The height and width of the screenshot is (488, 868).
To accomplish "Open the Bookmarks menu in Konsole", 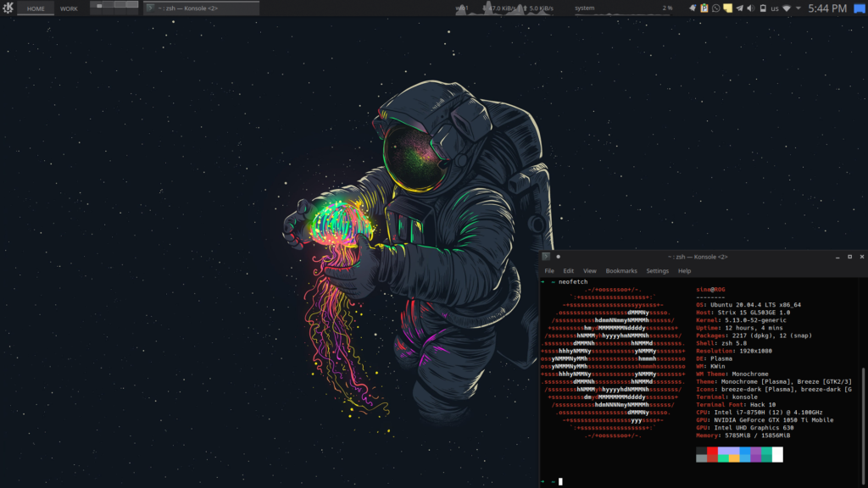I will (621, 271).
